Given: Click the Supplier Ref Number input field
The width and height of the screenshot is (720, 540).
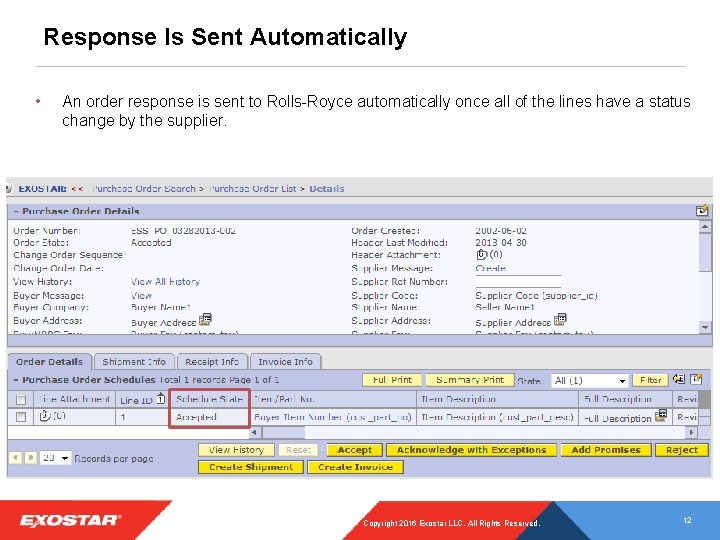Looking at the screenshot, I should pos(518,281).
